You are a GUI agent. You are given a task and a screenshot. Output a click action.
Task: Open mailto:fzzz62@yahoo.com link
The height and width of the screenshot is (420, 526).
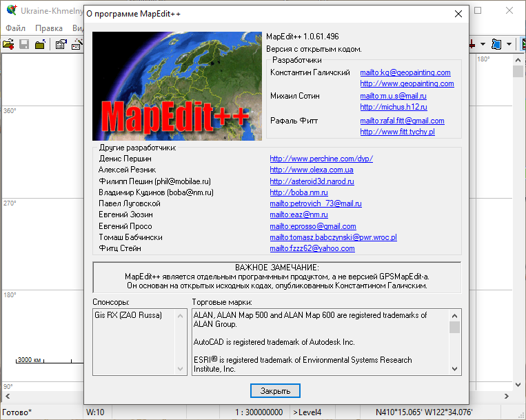click(x=312, y=248)
